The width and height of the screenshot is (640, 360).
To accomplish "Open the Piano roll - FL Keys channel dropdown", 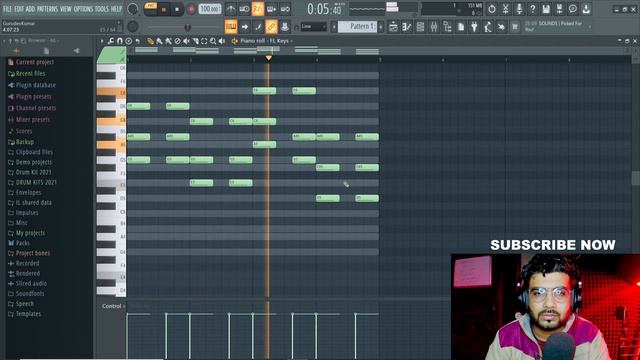I will coord(266,41).
